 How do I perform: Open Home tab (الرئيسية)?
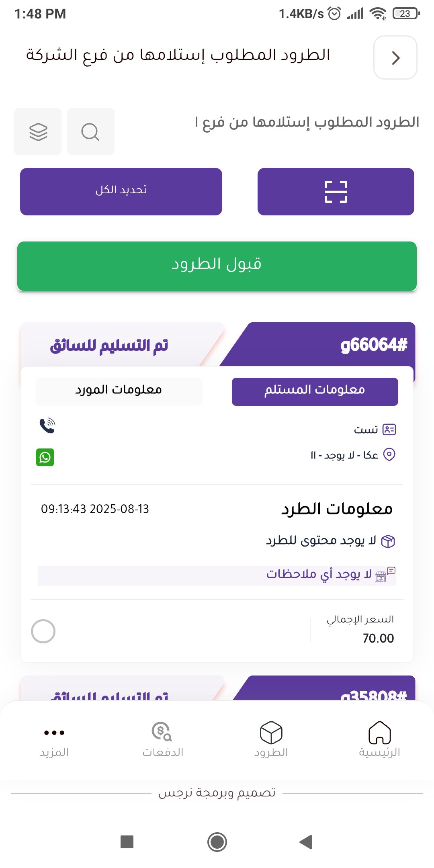(x=379, y=739)
